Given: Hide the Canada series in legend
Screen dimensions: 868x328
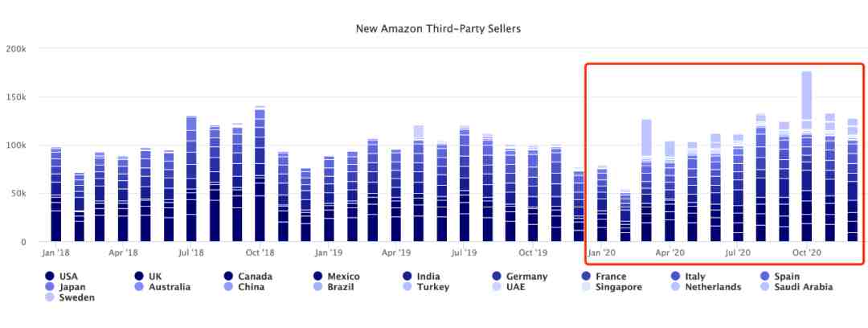Looking at the screenshot, I should pyautogui.click(x=248, y=276).
